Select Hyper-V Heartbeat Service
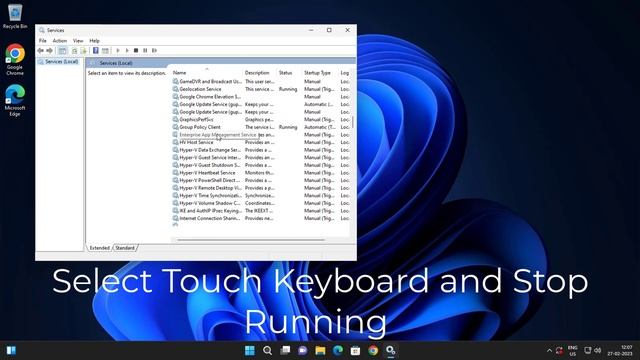 click(260, 173)
